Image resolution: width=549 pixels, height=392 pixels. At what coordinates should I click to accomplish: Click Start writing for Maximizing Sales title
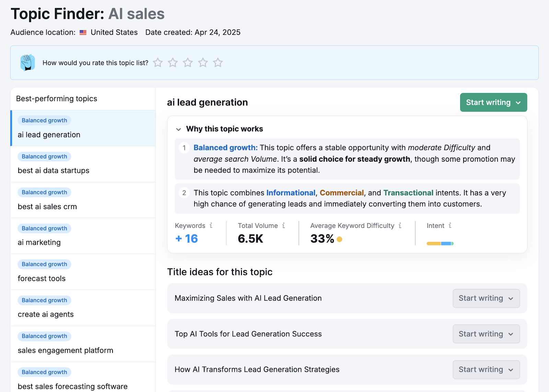[481, 298]
